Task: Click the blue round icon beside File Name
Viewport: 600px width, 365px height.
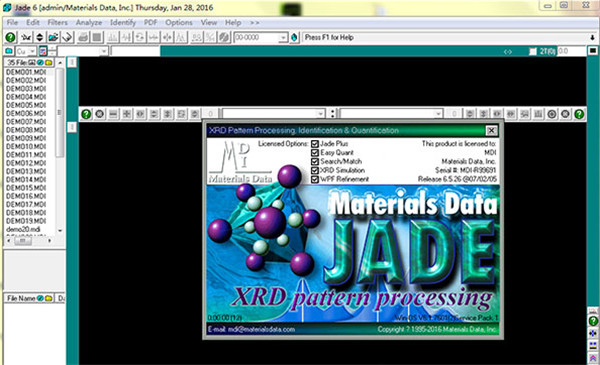Action: click(x=40, y=298)
